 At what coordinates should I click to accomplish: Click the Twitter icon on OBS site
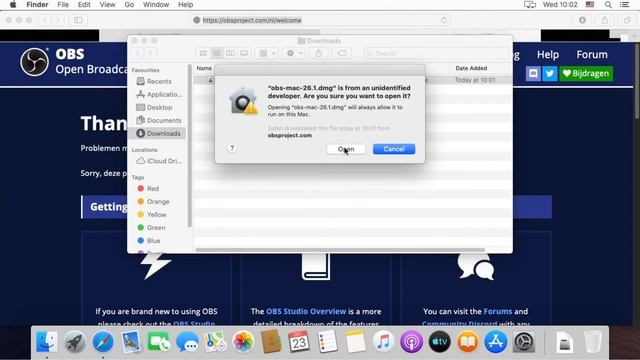(x=550, y=73)
